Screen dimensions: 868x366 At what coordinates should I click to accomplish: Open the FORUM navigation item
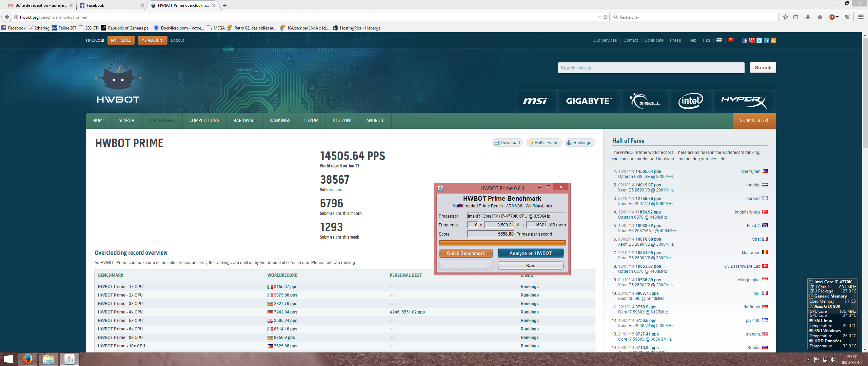[x=311, y=121]
